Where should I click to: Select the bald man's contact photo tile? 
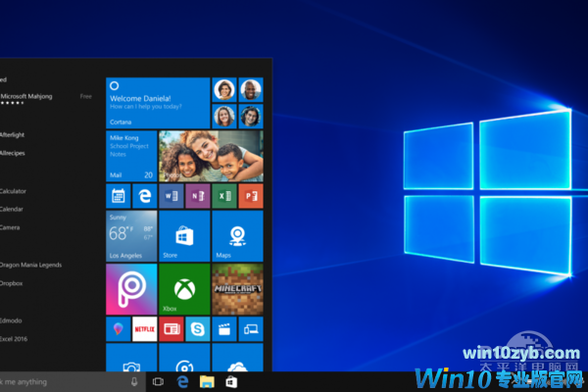(x=251, y=89)
